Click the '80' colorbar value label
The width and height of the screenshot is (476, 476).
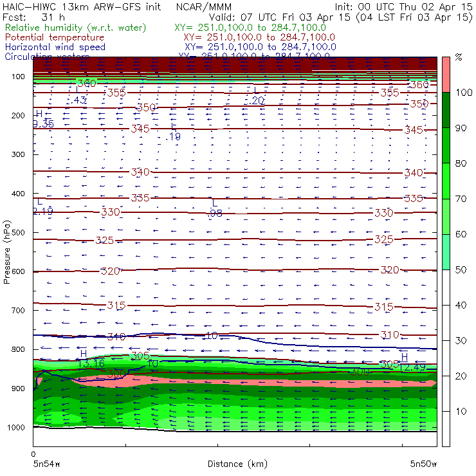pyautogui.click(x=461, y=163)
